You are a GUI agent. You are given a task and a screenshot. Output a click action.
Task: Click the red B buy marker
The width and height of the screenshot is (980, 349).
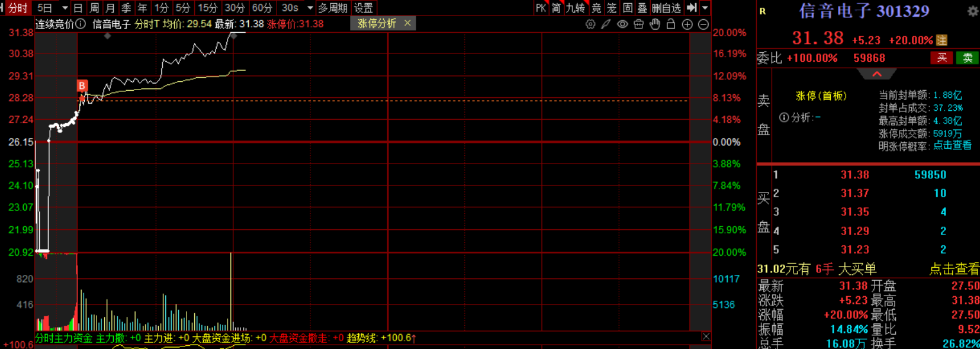(82, 86)
